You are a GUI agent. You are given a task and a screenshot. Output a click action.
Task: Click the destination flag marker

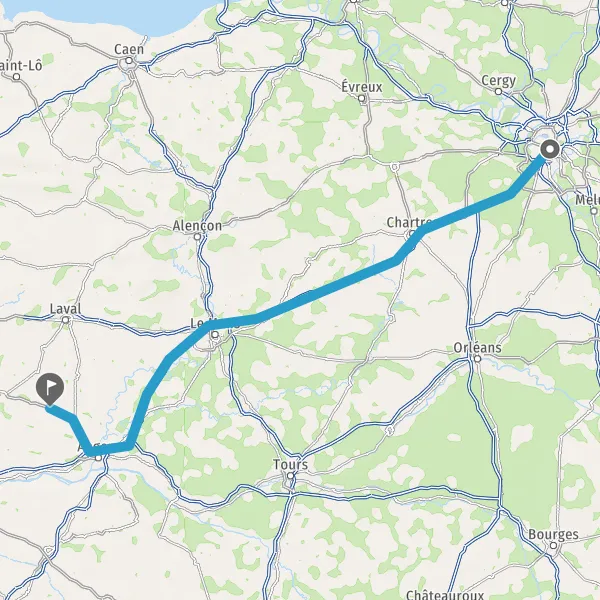tap(50, 389)
